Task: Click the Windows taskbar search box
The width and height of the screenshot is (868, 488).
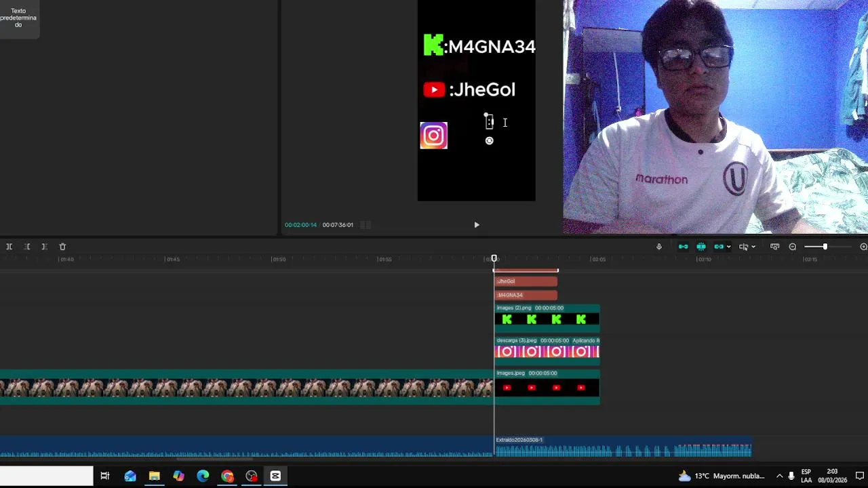Action: click(x=46, y=476)
